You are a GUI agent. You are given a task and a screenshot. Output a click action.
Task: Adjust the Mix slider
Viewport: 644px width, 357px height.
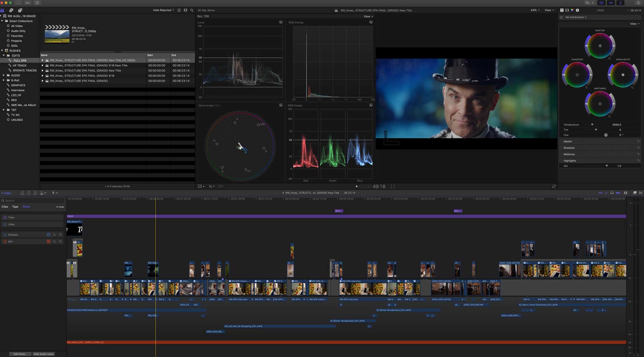[x=606, y=166]
